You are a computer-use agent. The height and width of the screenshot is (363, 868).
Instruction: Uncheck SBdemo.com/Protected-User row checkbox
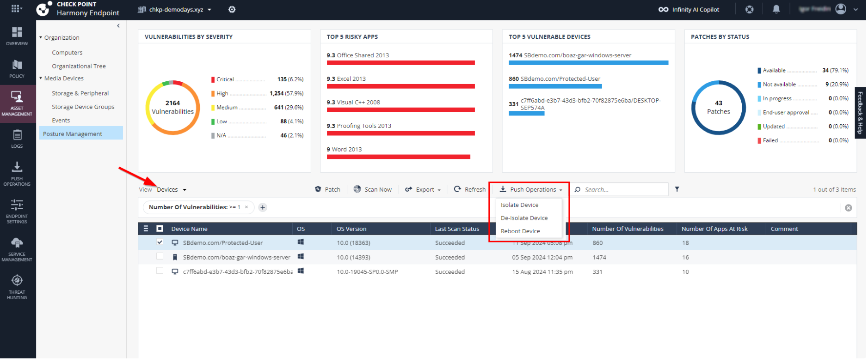160,242
